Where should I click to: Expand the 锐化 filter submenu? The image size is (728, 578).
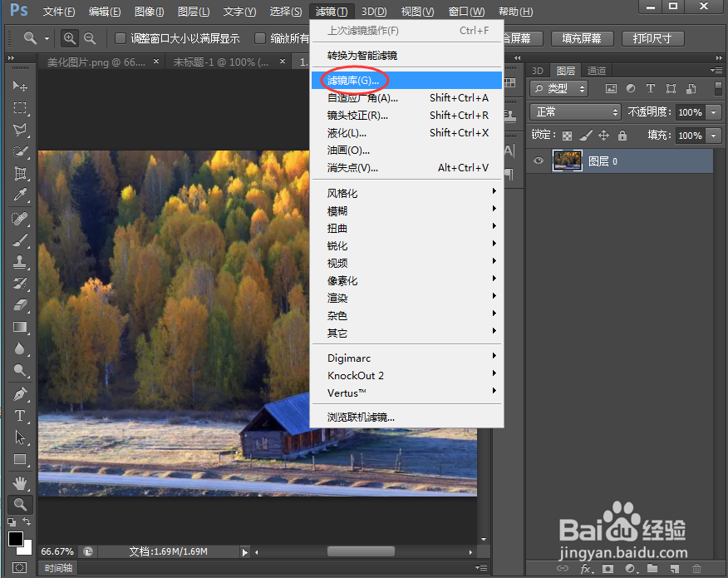pyautogui.click(x=406, y=245)
